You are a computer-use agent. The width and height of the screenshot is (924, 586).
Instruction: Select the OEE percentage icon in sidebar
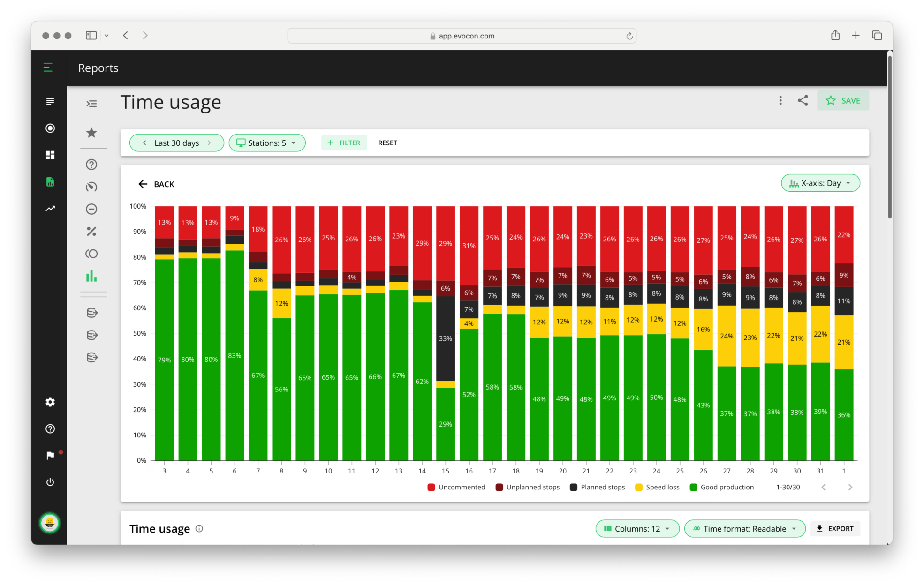(x=91, y=232)
